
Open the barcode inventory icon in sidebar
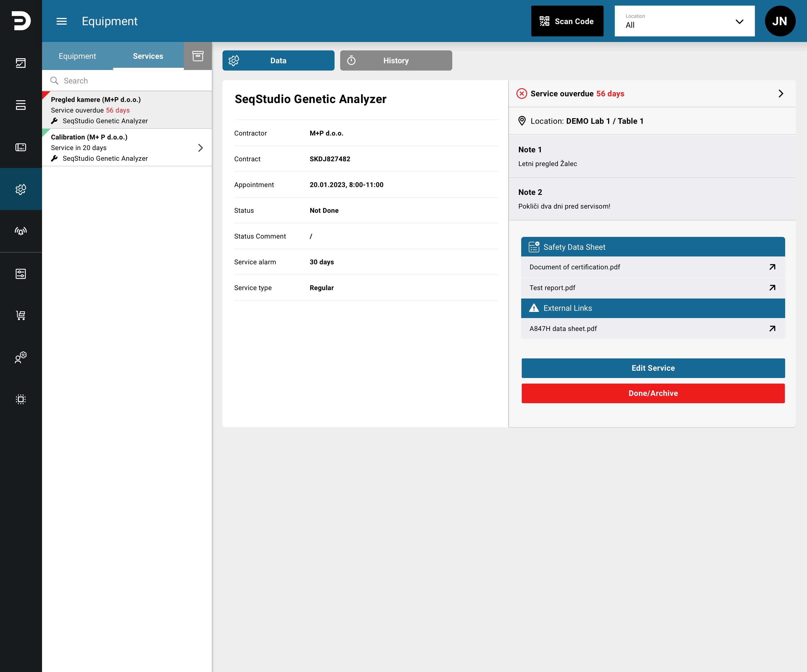(21, 147)
